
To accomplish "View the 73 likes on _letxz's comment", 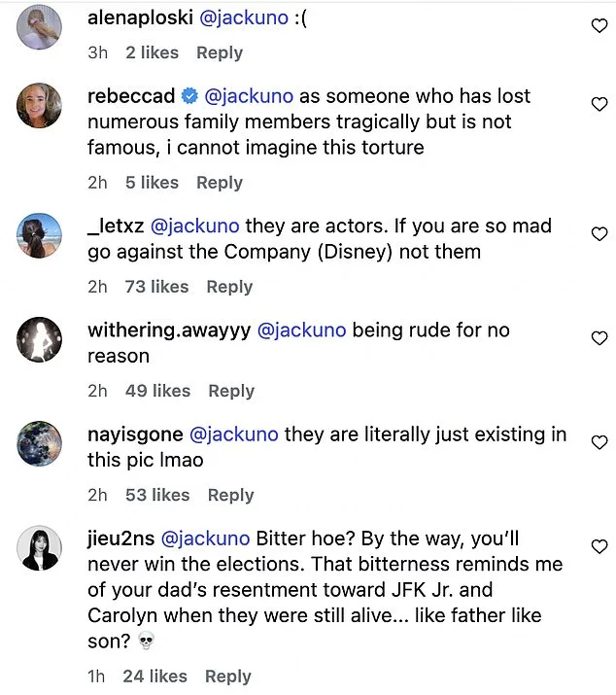I will (x=156, y=287).
